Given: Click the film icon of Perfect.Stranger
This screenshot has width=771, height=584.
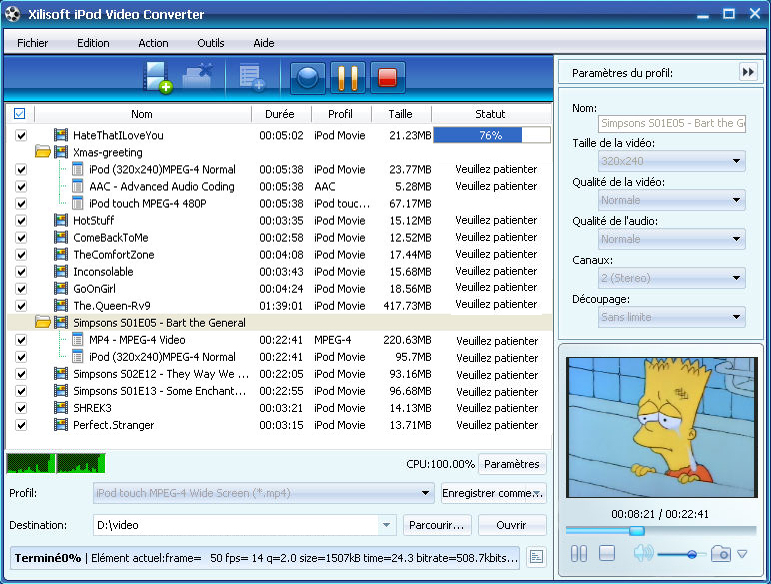Looking at the screenshot, I should point(60,425).
